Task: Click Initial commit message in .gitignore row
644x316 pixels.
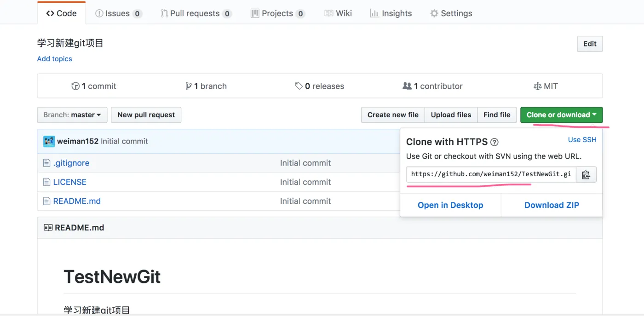Action: 305,163
